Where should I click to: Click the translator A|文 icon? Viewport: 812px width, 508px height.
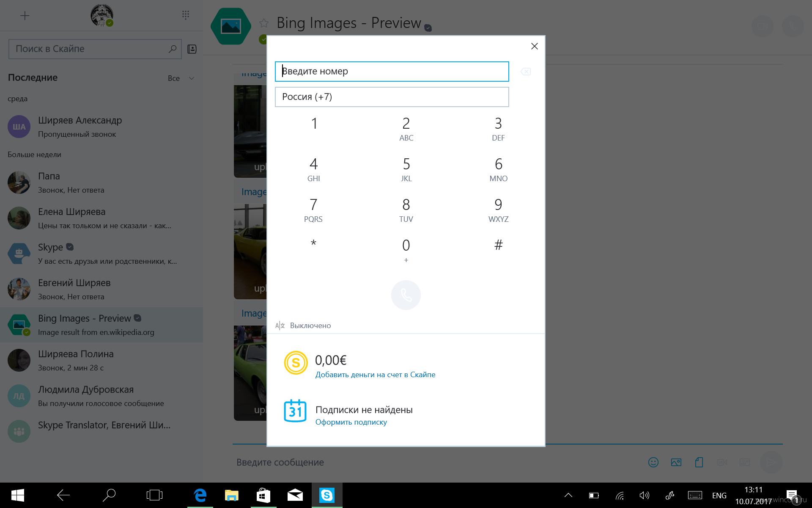[280, 326]
